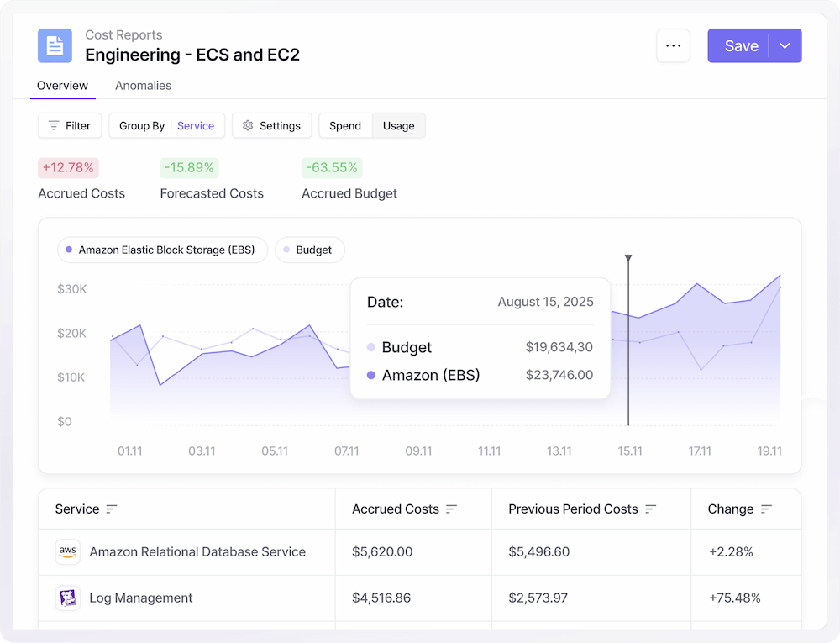
Task: Switch the view to Usage
Action: (399, 126)
